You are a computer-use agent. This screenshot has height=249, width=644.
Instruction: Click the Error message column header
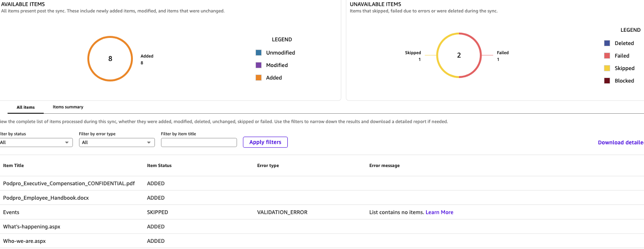(x=384, y=166)
